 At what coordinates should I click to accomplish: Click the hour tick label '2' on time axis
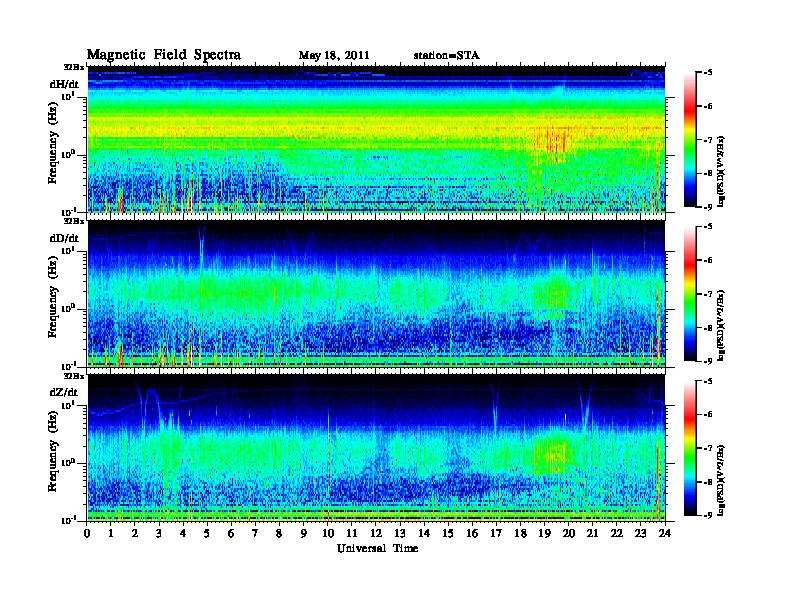coord(135,533)
